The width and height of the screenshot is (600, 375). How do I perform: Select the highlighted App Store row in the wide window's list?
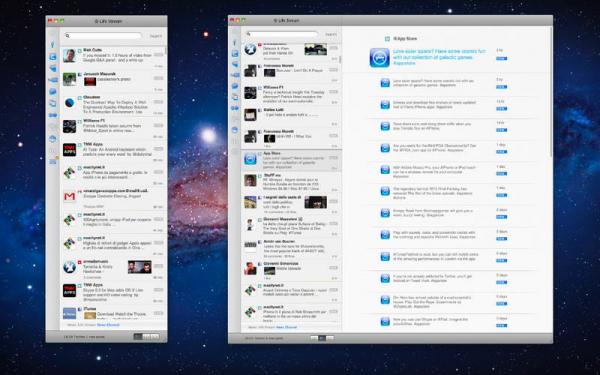[x=291, y=160]
